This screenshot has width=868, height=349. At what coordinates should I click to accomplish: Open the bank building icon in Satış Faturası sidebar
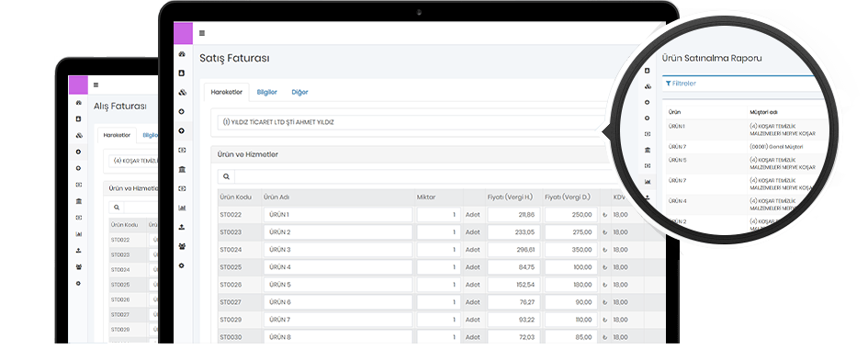(182, 169)
